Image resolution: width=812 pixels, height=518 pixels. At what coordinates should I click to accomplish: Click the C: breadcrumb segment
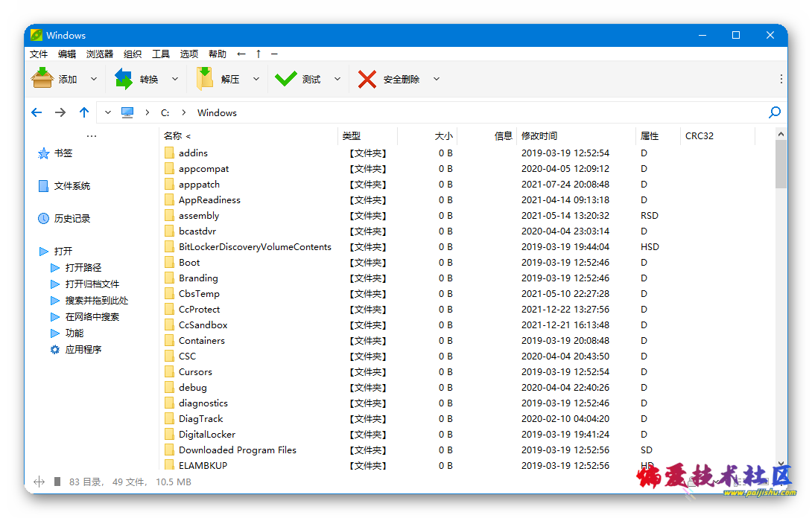click(x=165, y=113)
